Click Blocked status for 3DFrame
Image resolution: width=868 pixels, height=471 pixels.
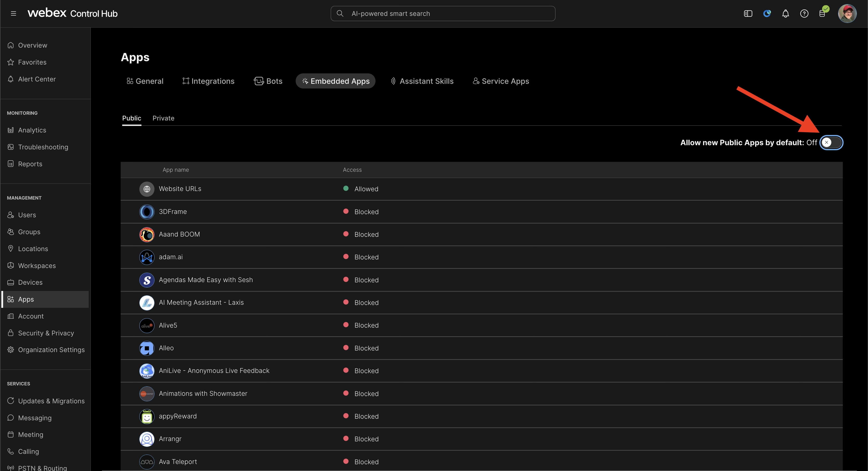point(361,212)
